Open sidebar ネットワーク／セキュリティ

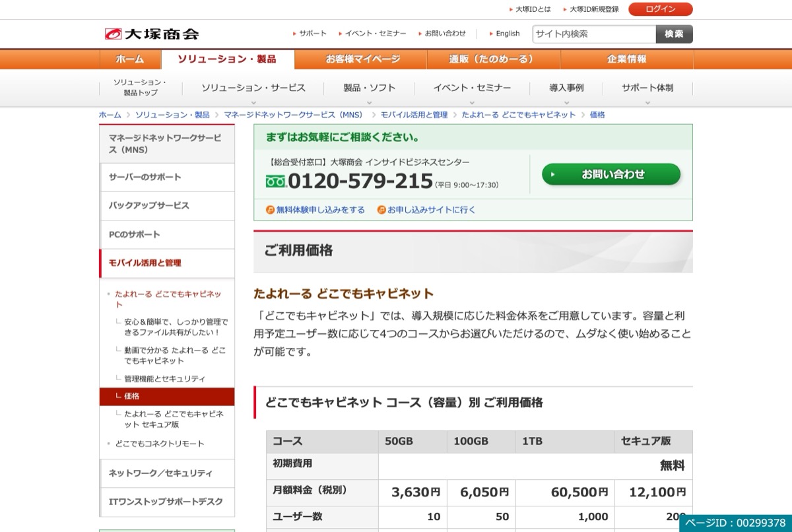[167, 473]
